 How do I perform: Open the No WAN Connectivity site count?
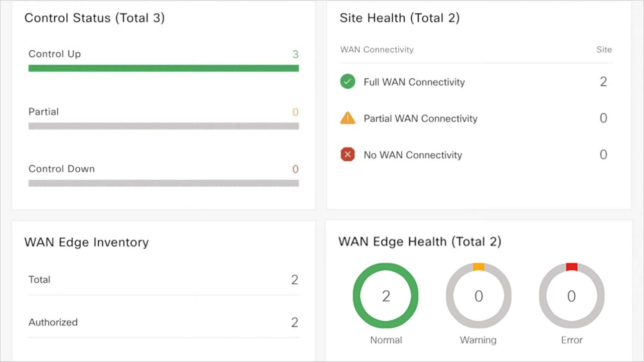603,155
